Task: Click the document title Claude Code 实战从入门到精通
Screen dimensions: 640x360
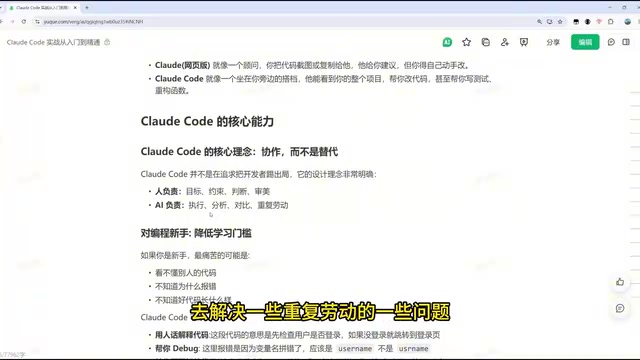Action: pyautogui.click(x=53, y=42)
